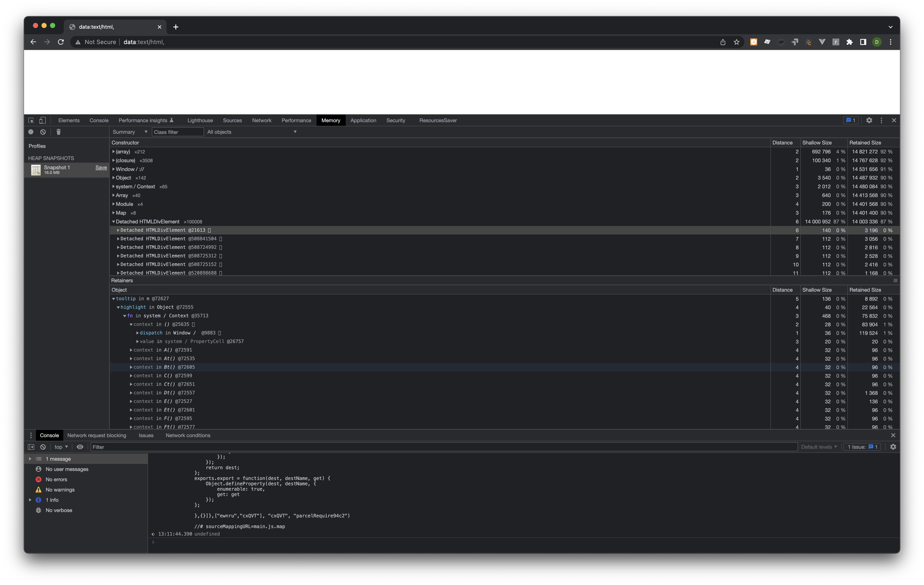Bookmark page with star icon
The height and width of the screenshot is (585, 924).
736,42
